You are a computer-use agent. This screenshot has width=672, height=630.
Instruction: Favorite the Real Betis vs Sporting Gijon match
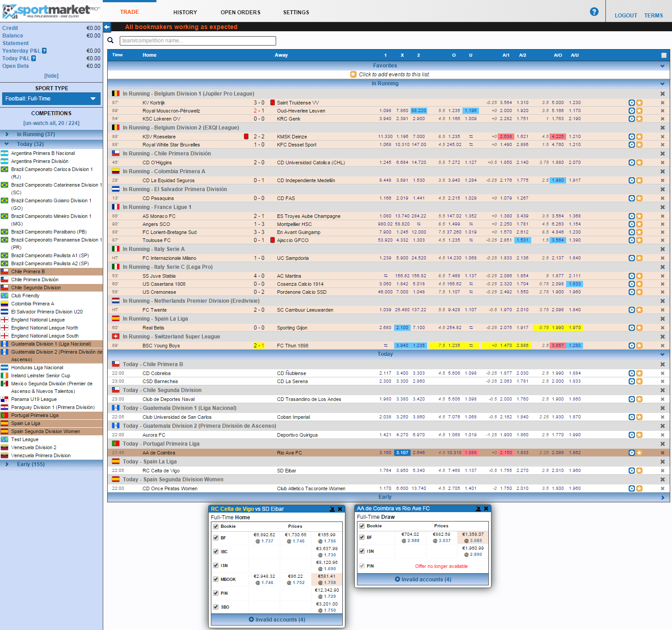click(x=639, y=328)
